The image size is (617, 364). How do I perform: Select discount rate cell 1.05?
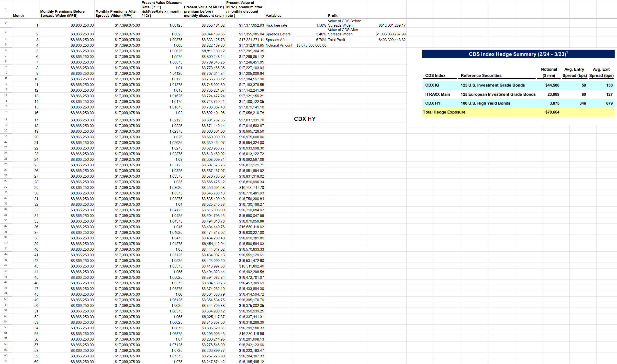162,249
